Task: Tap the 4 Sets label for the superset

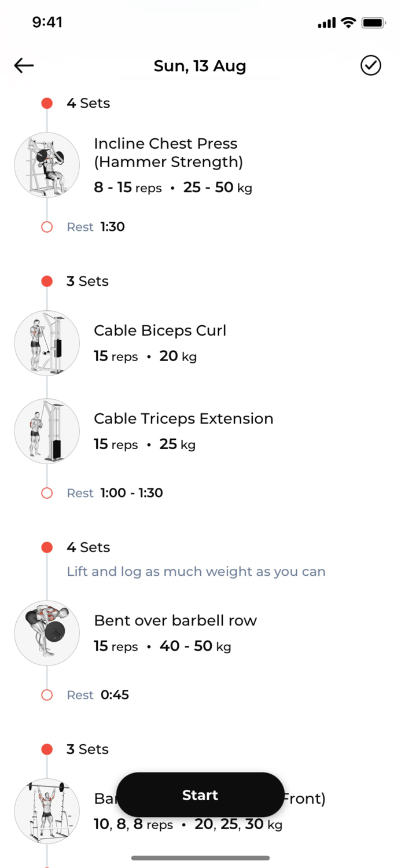Action: (88, 547)
